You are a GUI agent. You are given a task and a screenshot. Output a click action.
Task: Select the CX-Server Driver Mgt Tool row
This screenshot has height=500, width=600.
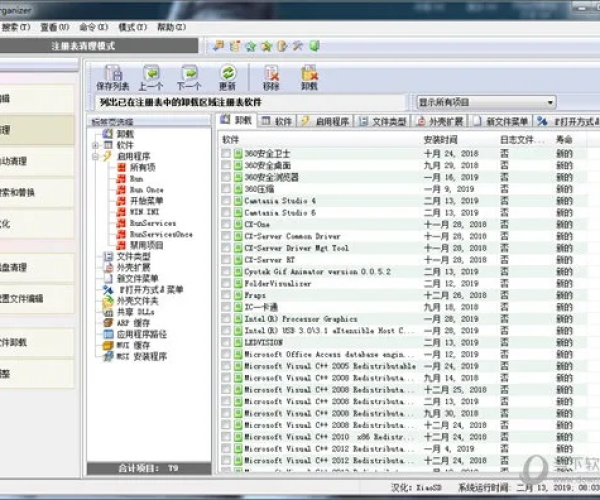[x=403, y=248]
